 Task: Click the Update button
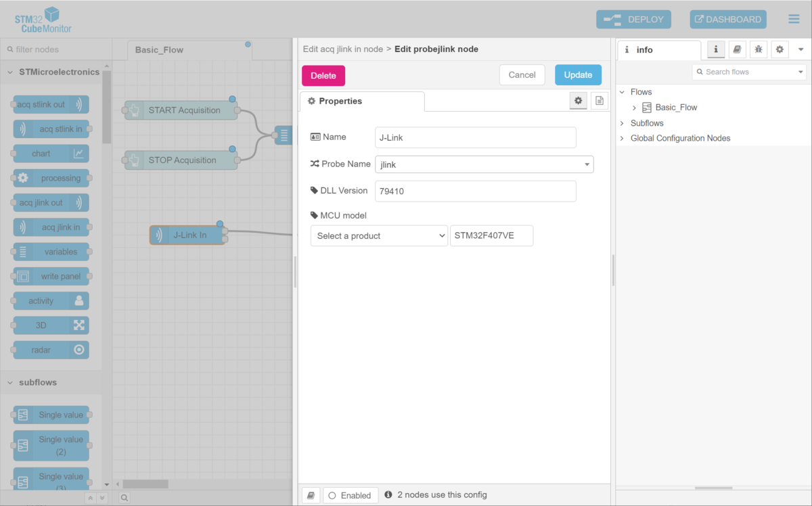pyautogui.click(x=578, y=75)
